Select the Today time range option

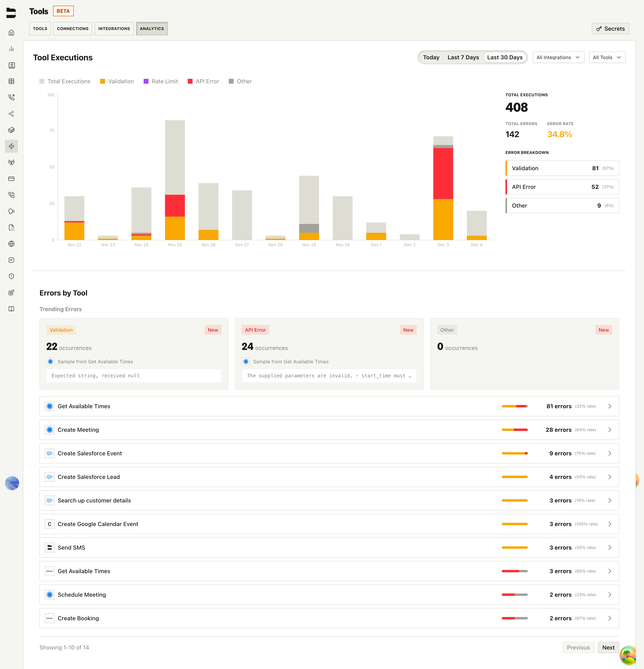coord(431,57)
